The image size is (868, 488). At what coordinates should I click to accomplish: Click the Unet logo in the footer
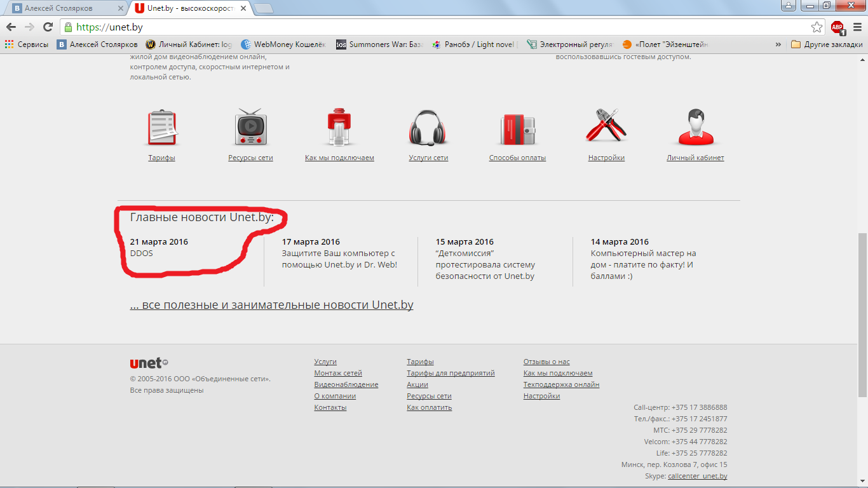click(x=149, y=363)
